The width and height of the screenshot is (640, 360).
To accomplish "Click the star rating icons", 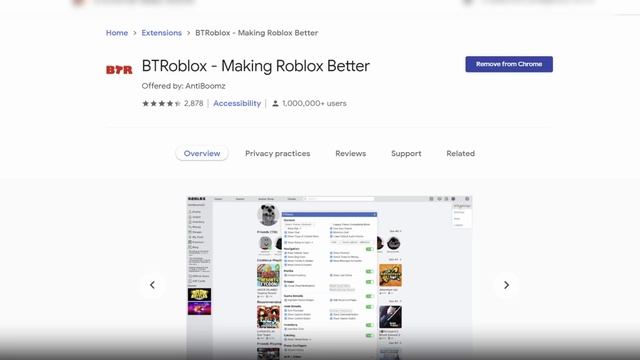I will tap(161, 104).
